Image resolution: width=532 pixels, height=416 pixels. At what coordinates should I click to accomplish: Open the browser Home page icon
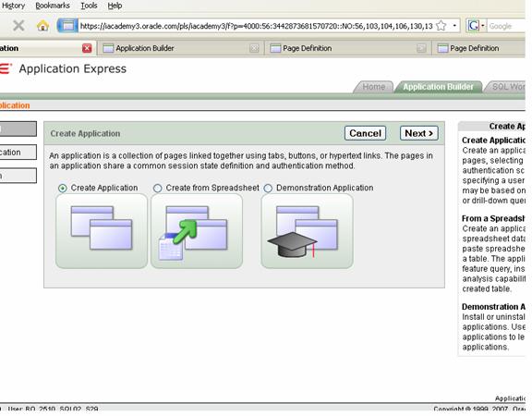(42, 26)
